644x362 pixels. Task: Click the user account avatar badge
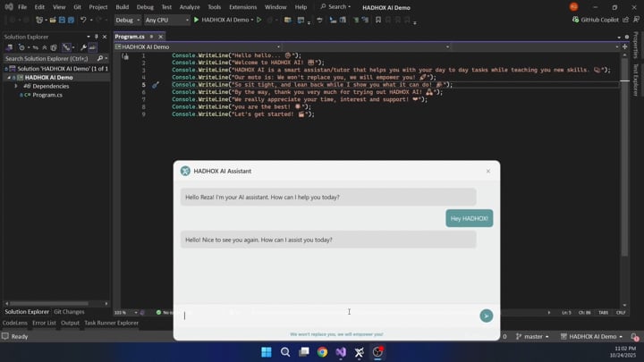[573, 7]
